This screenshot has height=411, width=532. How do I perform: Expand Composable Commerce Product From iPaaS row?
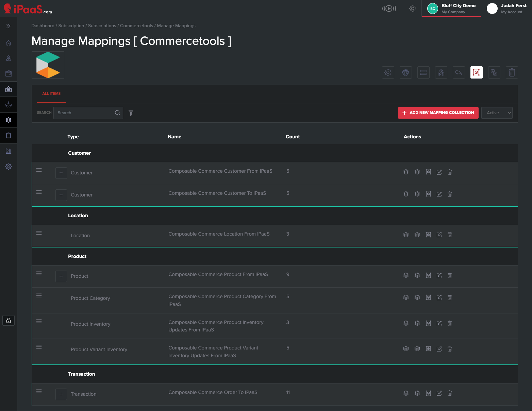pyautogui.click(x=61, y=276)
